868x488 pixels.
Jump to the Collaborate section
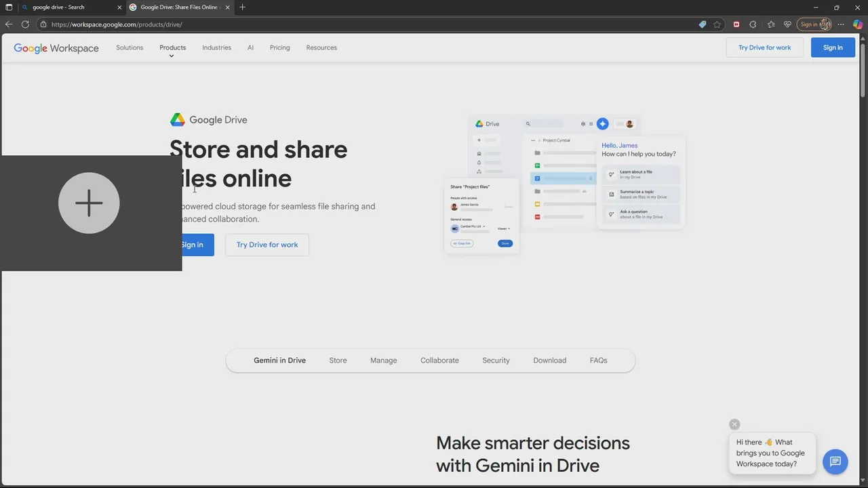pyautogui.click(x=439, y=361)
